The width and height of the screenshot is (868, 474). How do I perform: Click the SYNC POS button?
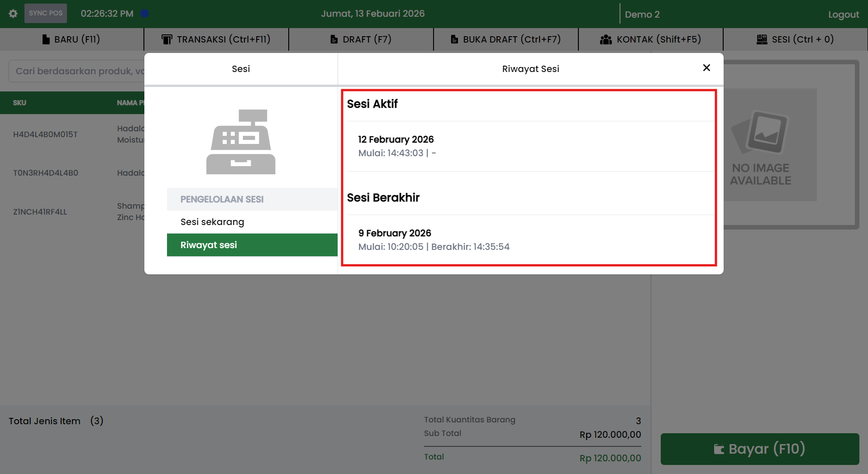pyautogui.click(x=46, y=13)
